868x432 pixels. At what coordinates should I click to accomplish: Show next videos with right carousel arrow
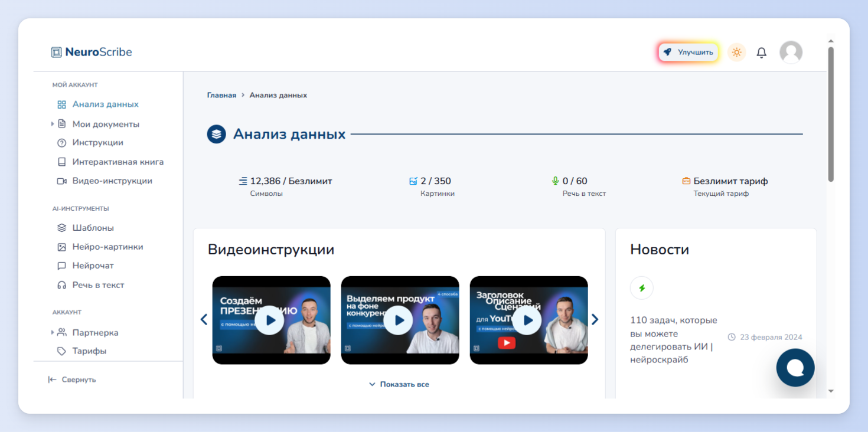(595, 320)
